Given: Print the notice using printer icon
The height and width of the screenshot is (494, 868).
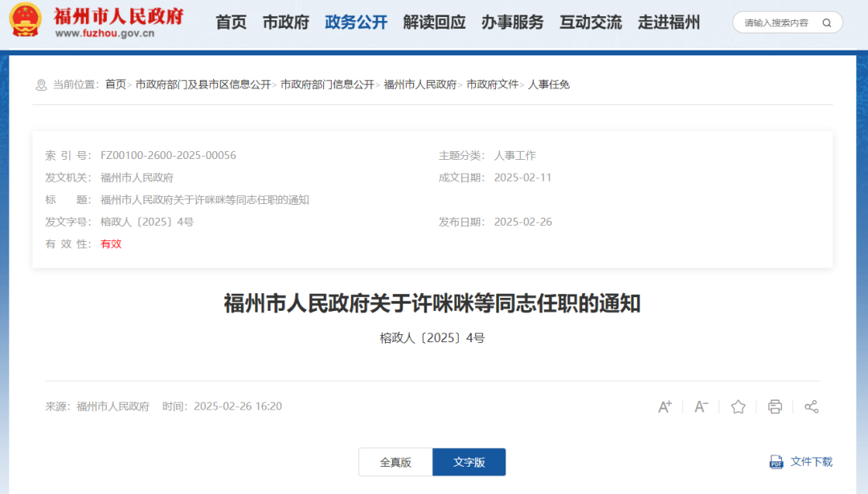Looking at the screenshot, I should (775, 406).
